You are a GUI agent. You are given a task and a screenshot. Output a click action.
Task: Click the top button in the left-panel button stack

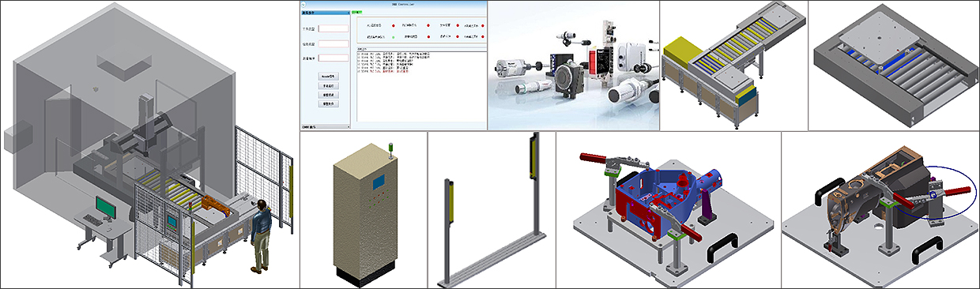coord(328,76)
